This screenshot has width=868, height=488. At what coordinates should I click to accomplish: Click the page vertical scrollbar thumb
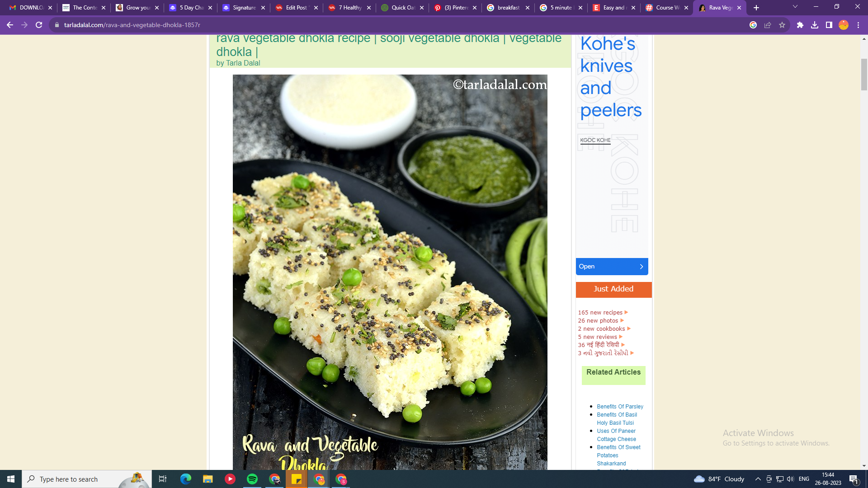[864, 75]
